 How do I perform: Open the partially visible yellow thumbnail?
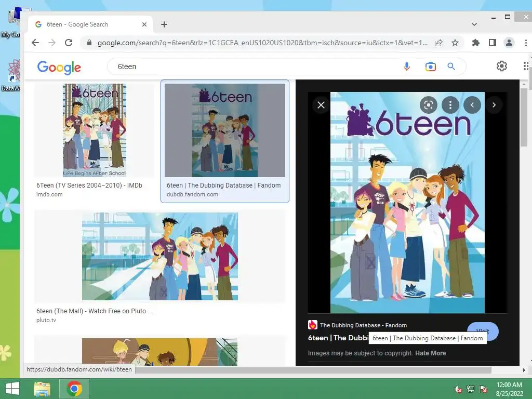pyautogui.click(x=160, y=352)
